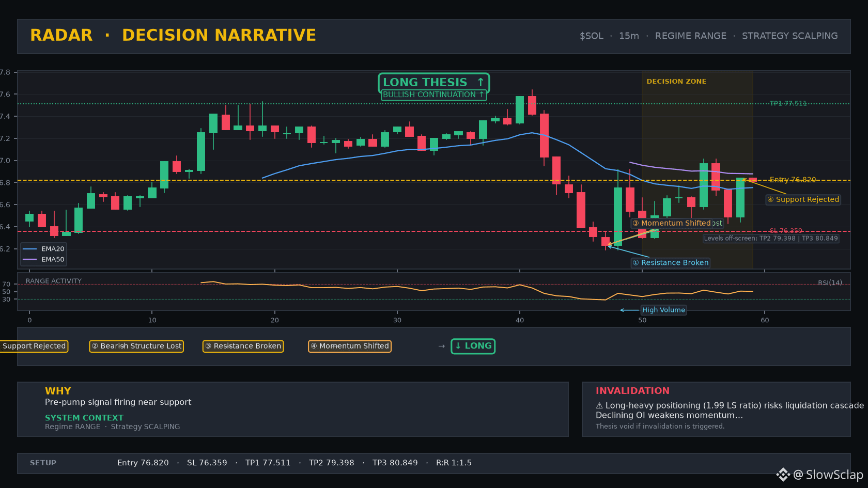Click the 15m timeframe label
Screen dimensions: 868x488
(x=629, y=36)
